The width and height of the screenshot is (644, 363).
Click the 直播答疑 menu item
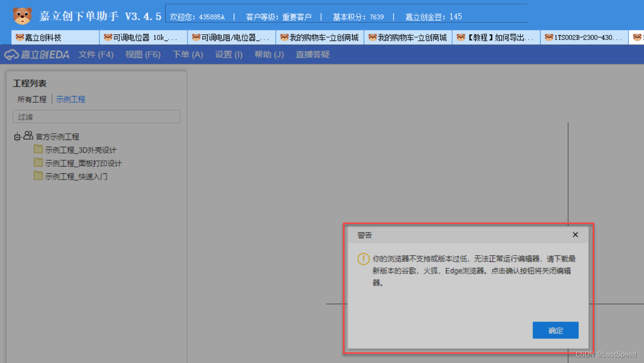click(313, 55)
